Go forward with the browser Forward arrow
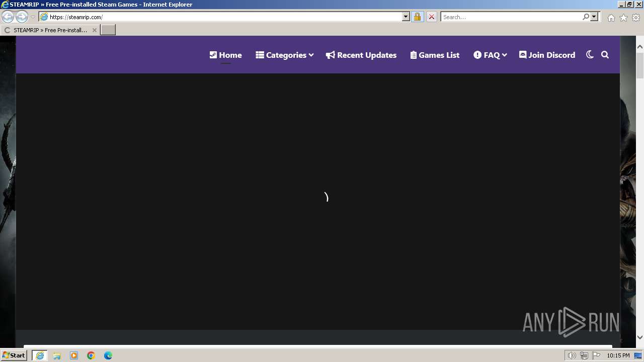Viewport: 644px width, 362px height. point(22,17)
